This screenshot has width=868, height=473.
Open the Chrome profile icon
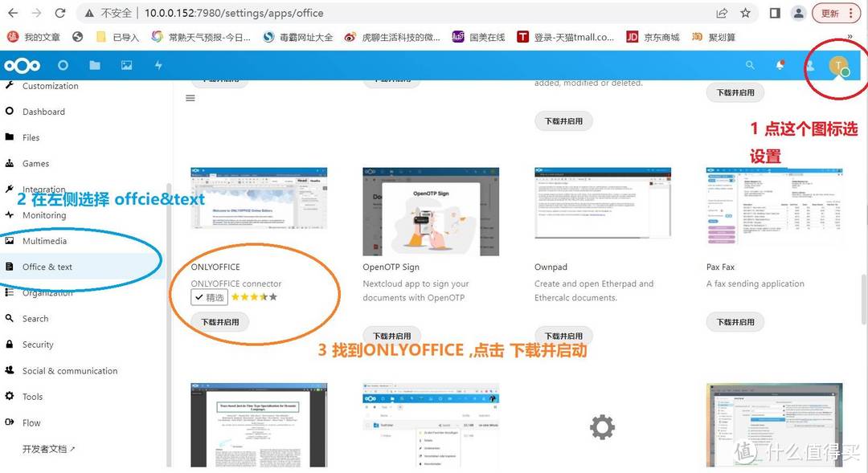798,13
